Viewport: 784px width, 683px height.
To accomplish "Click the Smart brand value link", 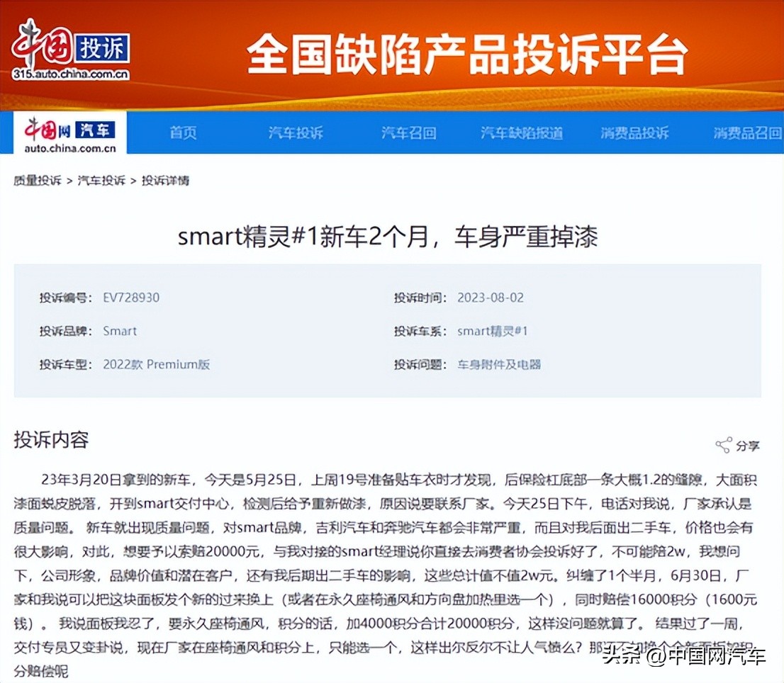I will point(120,331).
